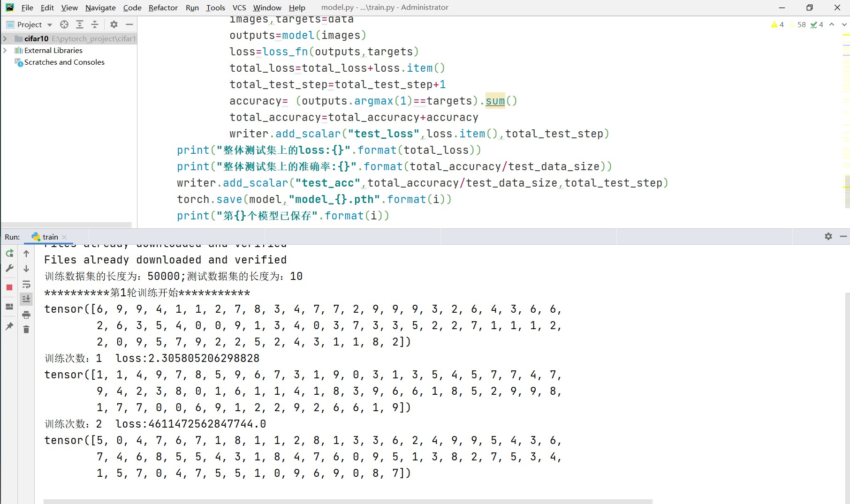Hide the Run tool window
This screenshot has height=504, width=850.
coord(843,236)
